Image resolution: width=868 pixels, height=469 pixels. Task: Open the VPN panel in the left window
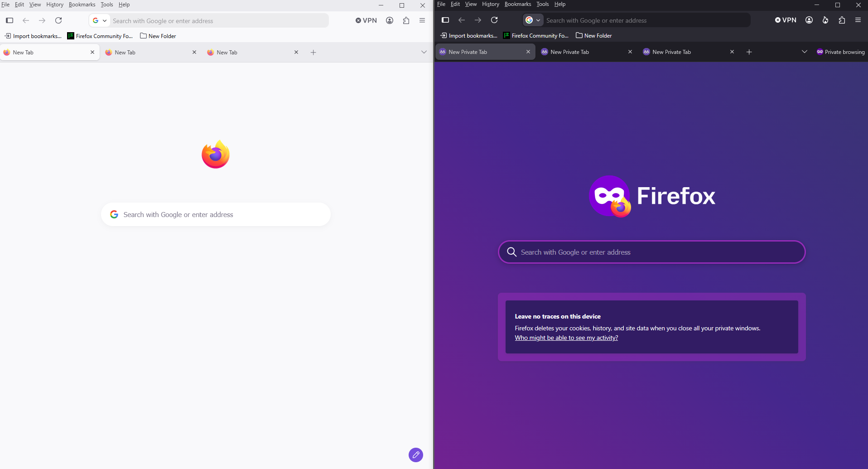pyautogui.click(x=366, y=20)
